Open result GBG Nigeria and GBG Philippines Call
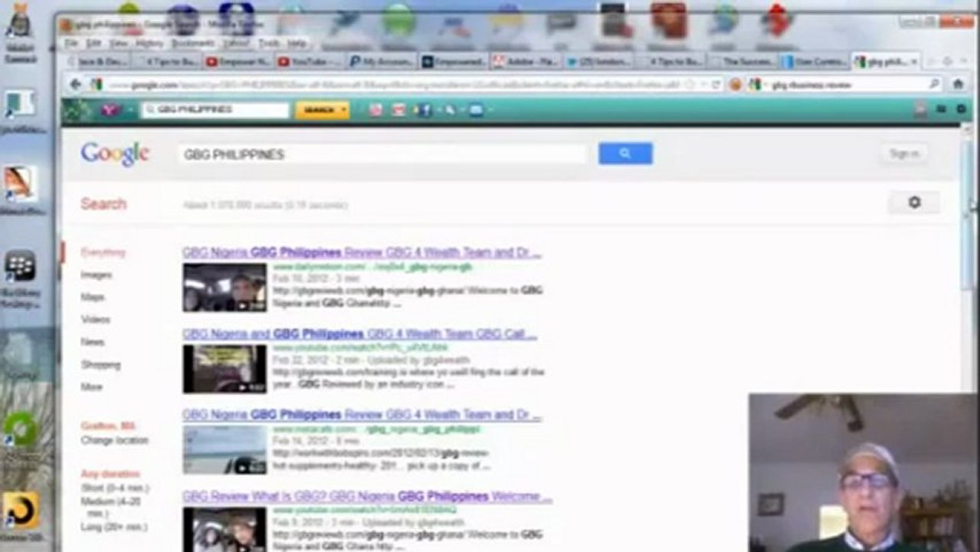The width and height of the screenshot is (980, 552). click(x=359, y=334)
